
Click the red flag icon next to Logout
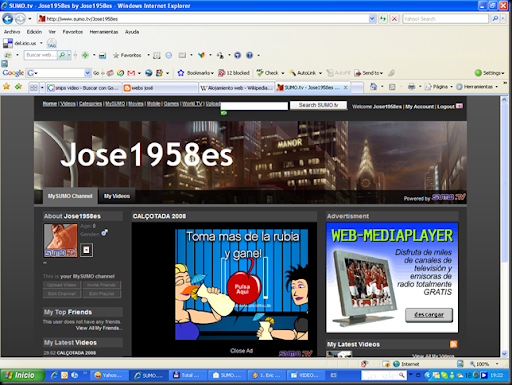pos(459,106)
